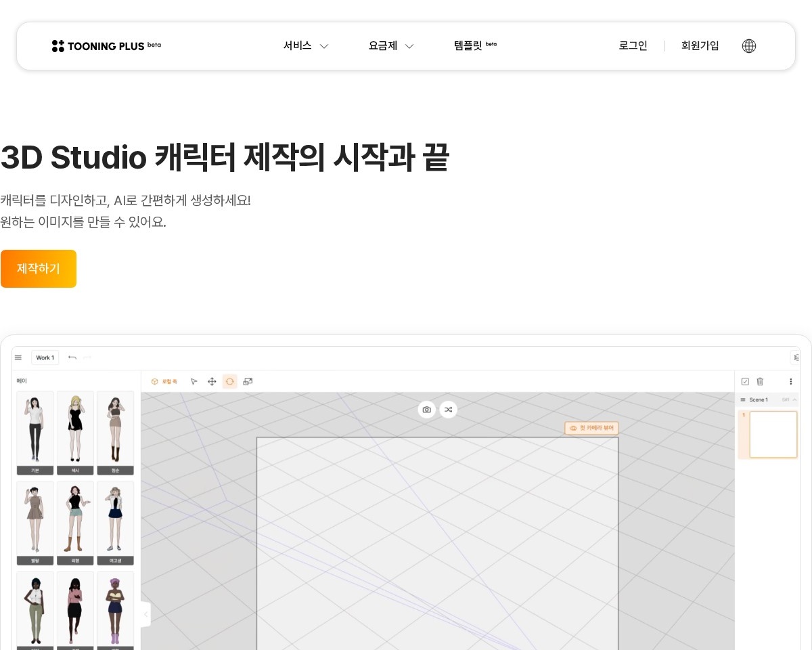Select the character with the purple head wrap
Viewport: 812px width, 650px height.
tap(115, 611)
